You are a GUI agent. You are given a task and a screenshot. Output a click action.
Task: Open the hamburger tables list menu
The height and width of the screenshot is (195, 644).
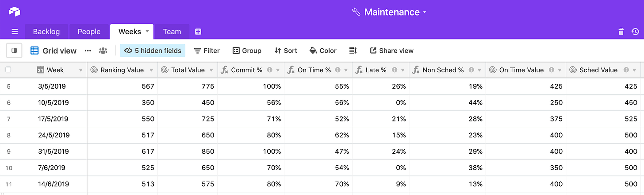click(x=15, y=31)
